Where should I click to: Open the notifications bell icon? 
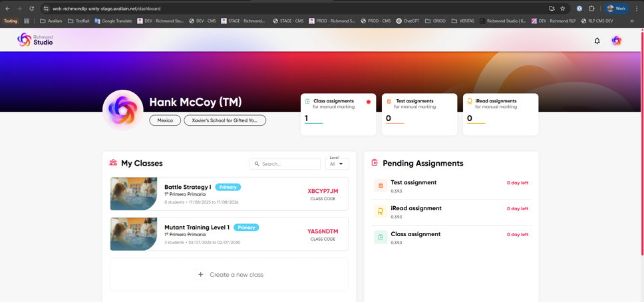pos(597,41)
